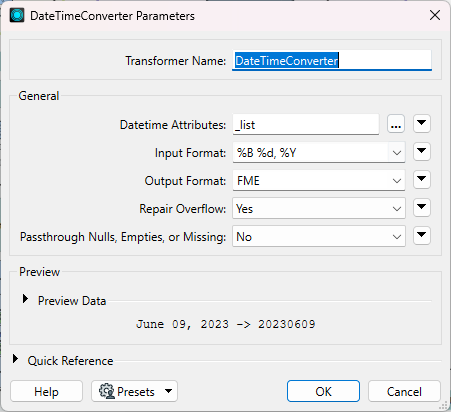
Task: Open the Repair Overflow Yes dropdown
Action: coord(319,209)
